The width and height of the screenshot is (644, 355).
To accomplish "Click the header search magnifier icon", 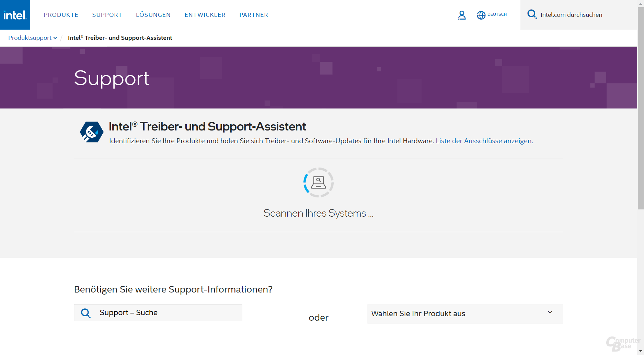I will (x=532, y=14).
